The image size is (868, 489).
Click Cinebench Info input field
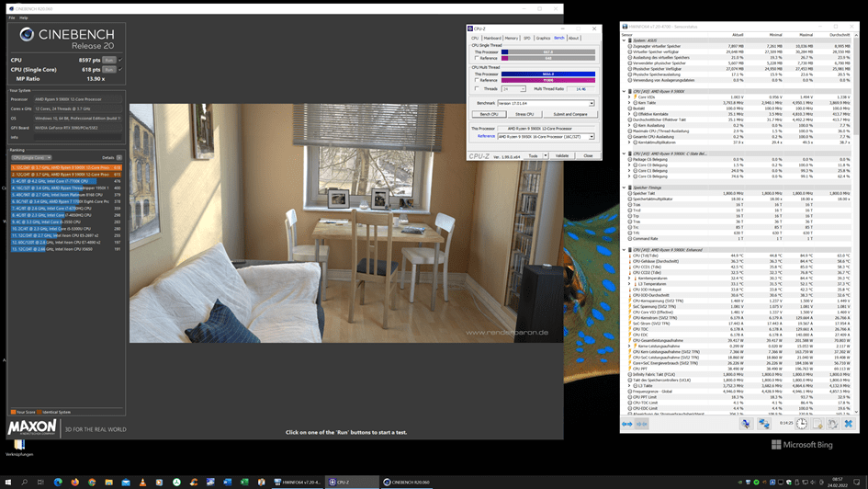tap(77, 137)
